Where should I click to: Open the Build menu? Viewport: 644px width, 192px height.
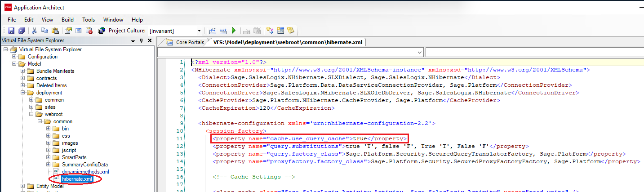[x=68, y=20]
